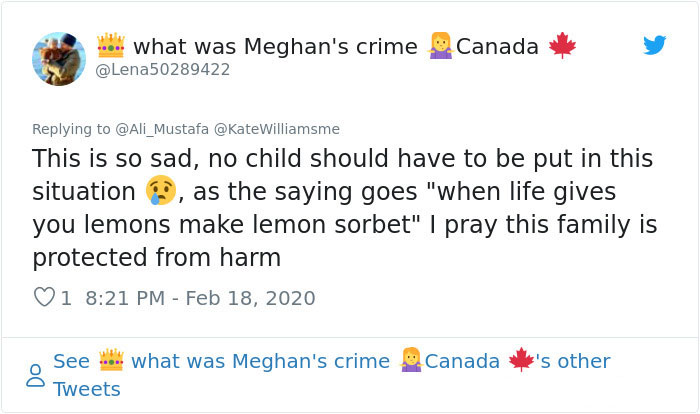Open the author's profile picture

tap(59, 58)
